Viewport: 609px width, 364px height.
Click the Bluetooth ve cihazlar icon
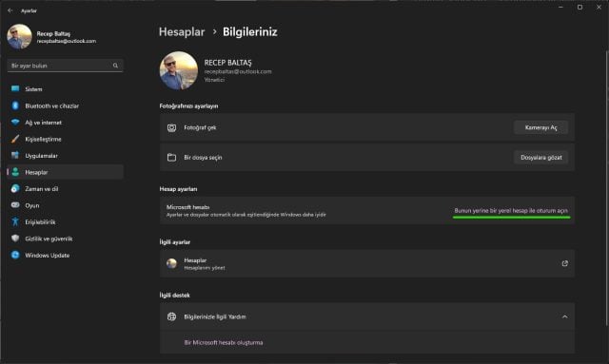15,105
